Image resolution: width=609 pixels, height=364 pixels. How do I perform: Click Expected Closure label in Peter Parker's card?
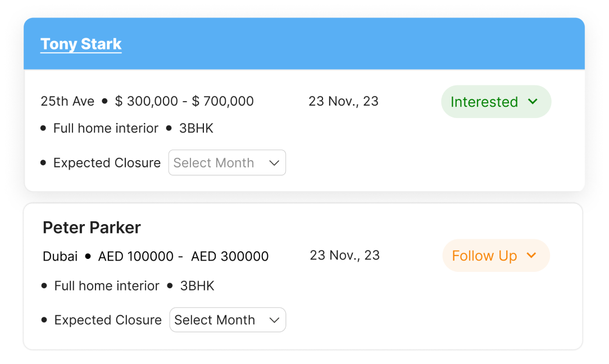108,320
